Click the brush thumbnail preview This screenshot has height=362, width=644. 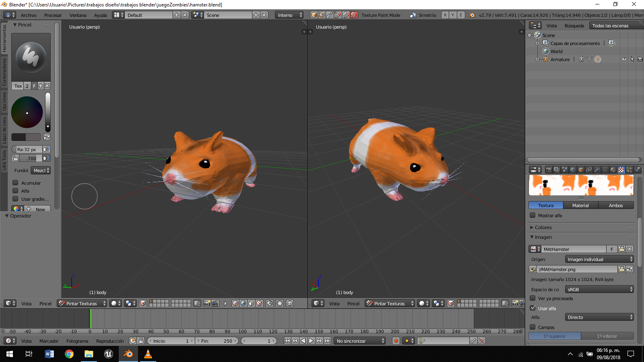pos(31,57)
